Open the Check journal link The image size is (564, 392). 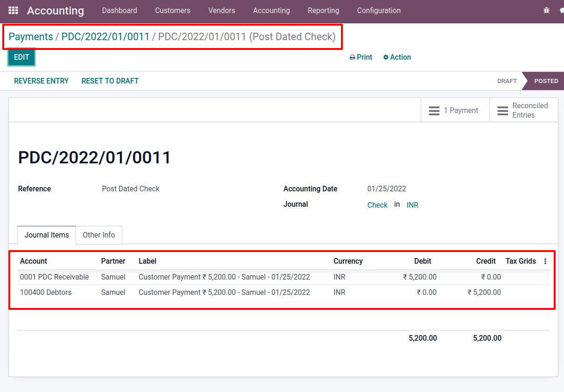(x=377, y=205)
